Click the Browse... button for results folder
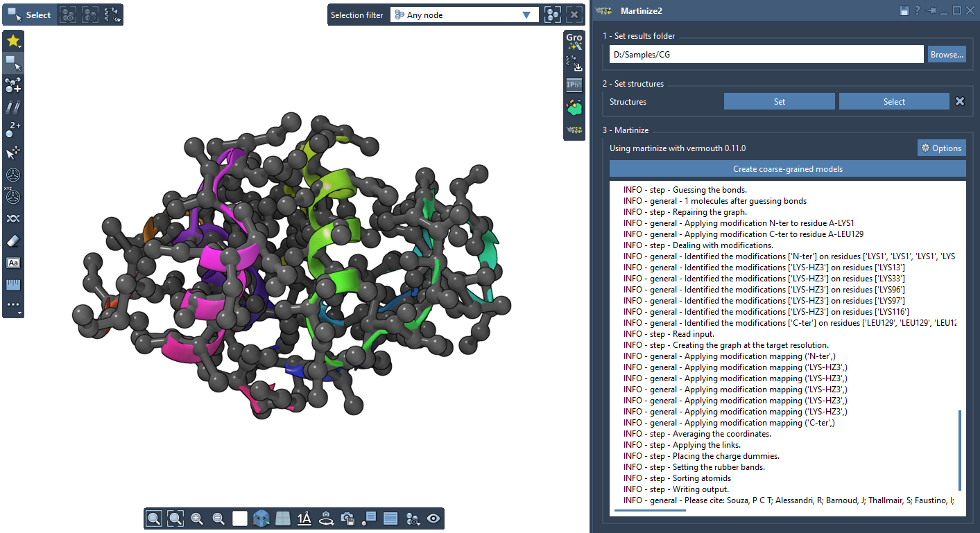 (x=946, y=55)
